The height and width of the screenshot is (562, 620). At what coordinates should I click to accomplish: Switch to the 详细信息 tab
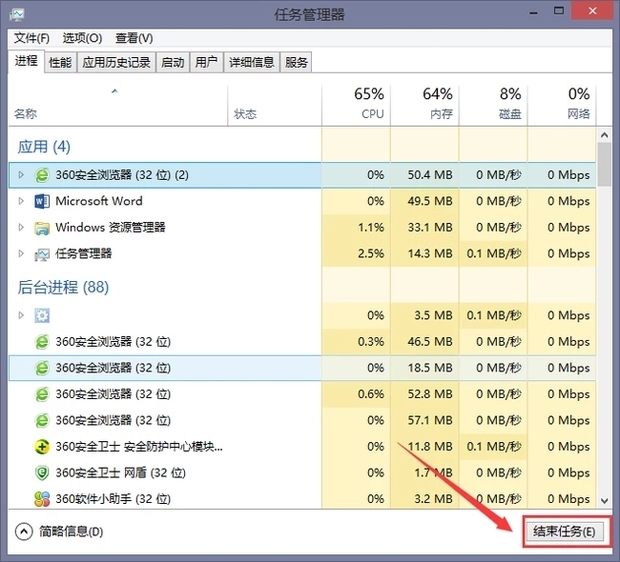point(251,62)
